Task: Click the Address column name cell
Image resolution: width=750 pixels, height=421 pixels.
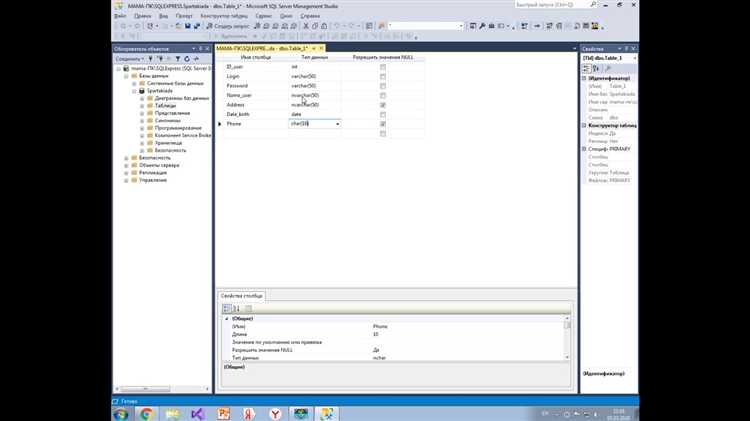Action: click(256, 105)
